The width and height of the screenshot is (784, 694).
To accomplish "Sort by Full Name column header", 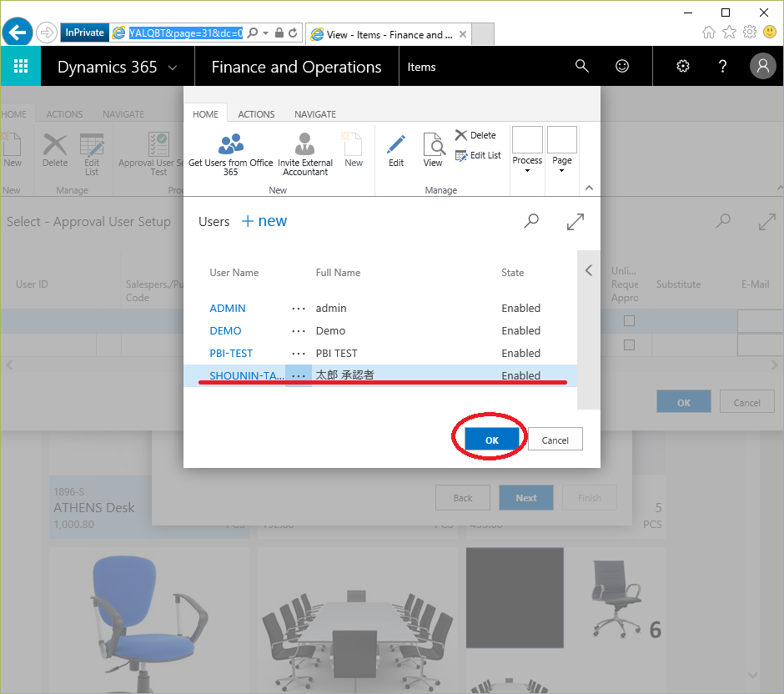I will [338, 273].
